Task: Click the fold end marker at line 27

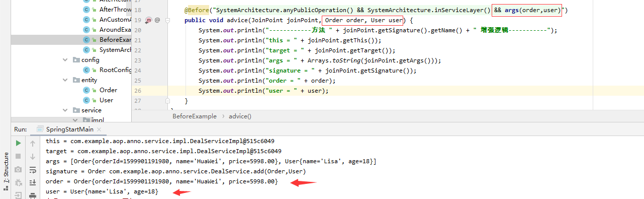Action: click(x=168, y=101)
